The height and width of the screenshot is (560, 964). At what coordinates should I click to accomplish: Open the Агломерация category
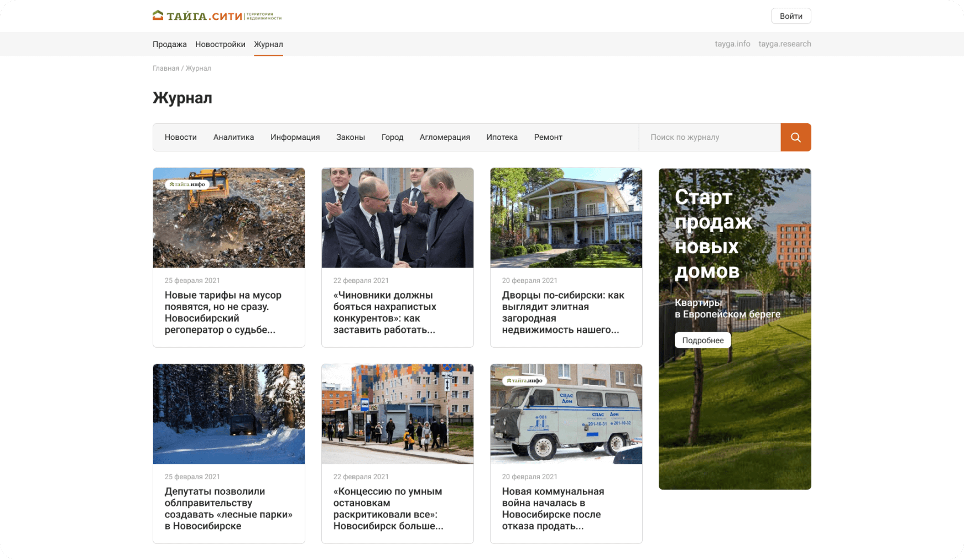coord(445,137)
